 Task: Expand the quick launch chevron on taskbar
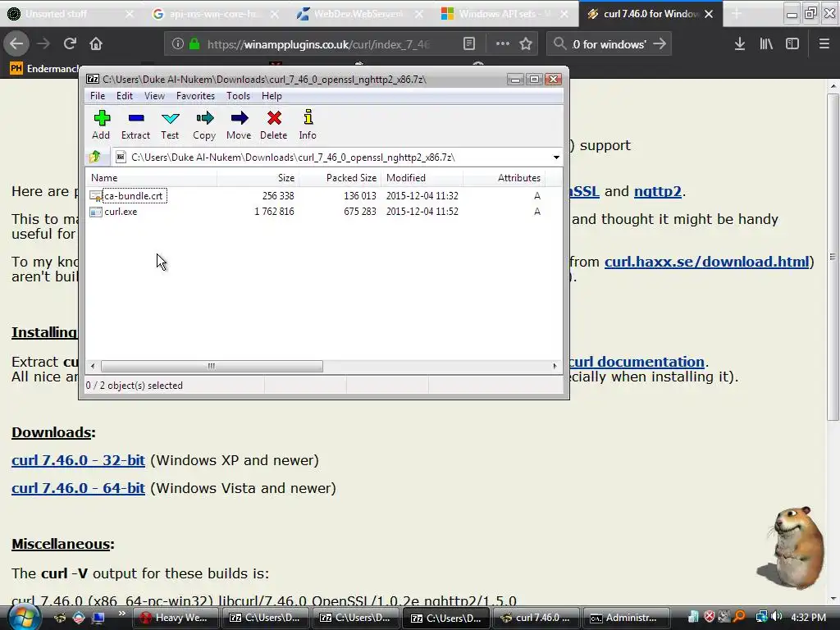[x=121, y=614]
